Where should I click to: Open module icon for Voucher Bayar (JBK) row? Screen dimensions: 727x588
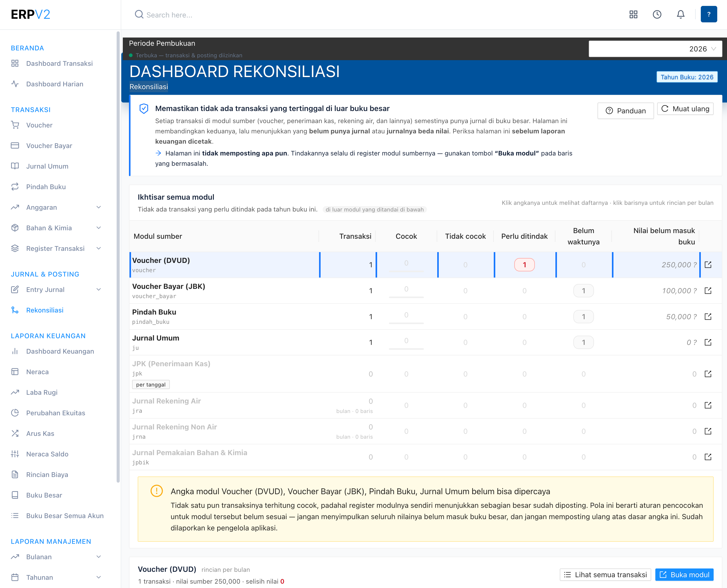(708, 291)
